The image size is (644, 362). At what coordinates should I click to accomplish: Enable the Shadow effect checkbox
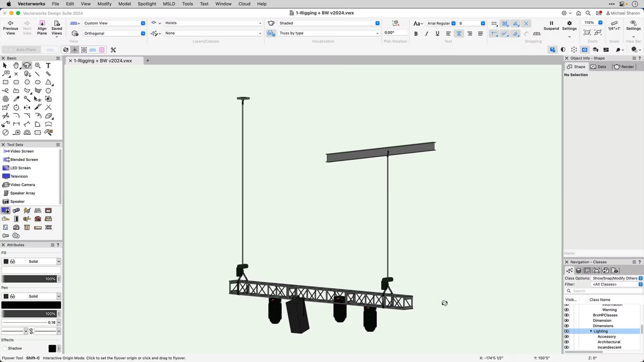tap(5, 348)
